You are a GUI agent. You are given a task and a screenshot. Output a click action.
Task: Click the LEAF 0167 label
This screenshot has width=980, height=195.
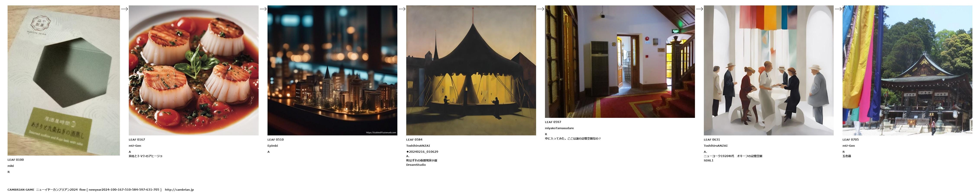click(x=137, y=140)
